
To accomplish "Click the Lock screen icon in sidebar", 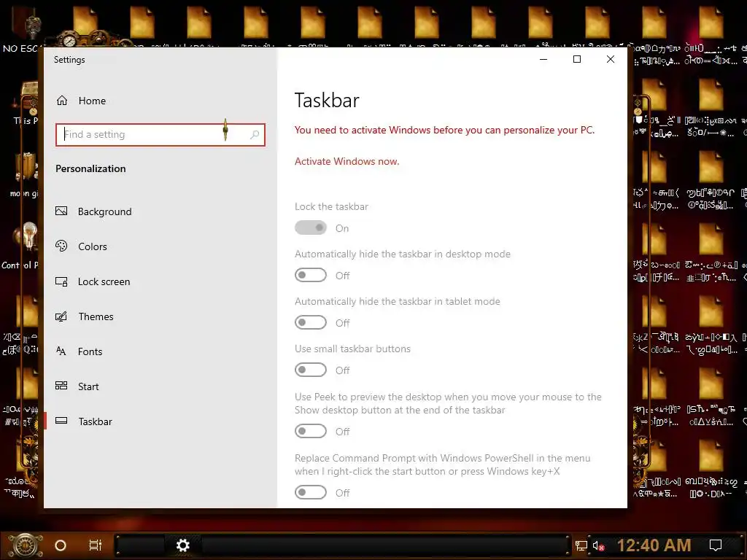I will [61, 281].
